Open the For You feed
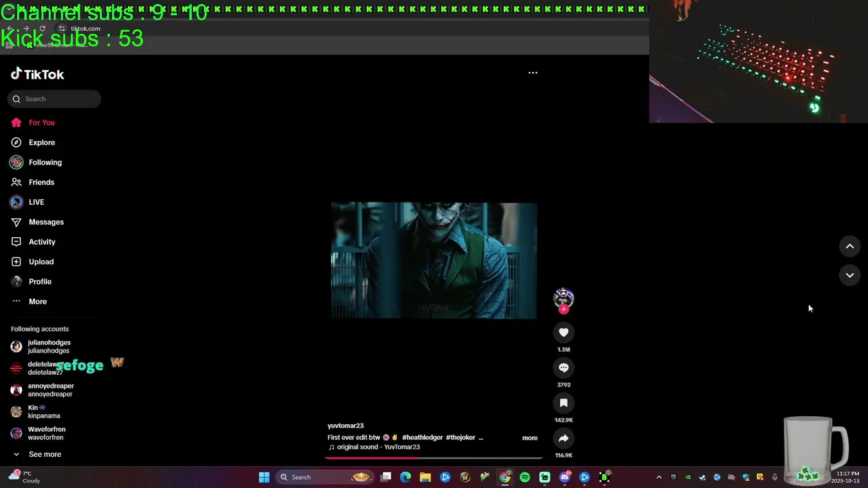 point(33,123)
